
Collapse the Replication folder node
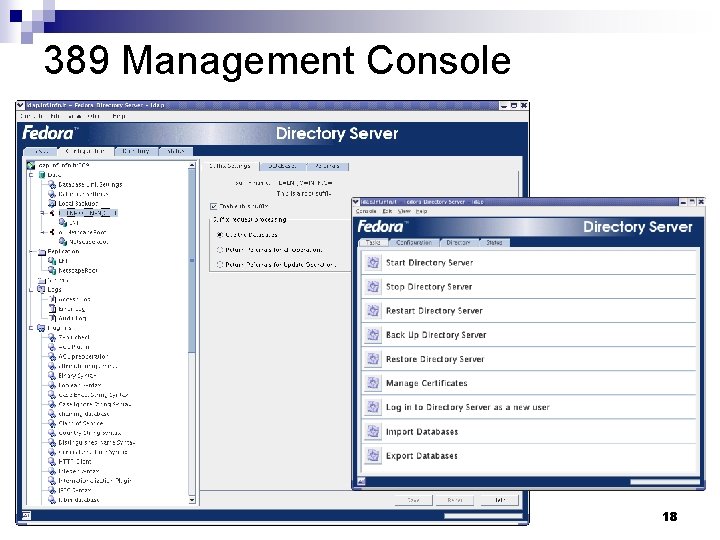coord(31,252)
